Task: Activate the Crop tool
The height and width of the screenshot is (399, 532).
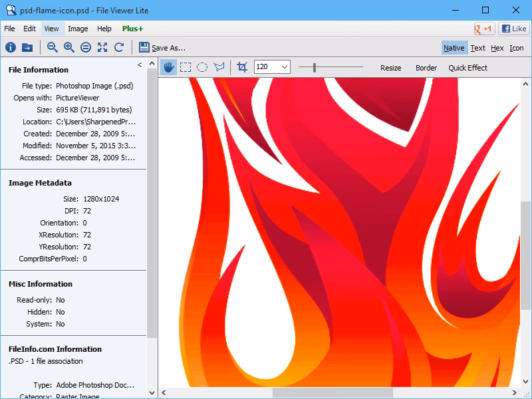Action: (x=243, y=66)
